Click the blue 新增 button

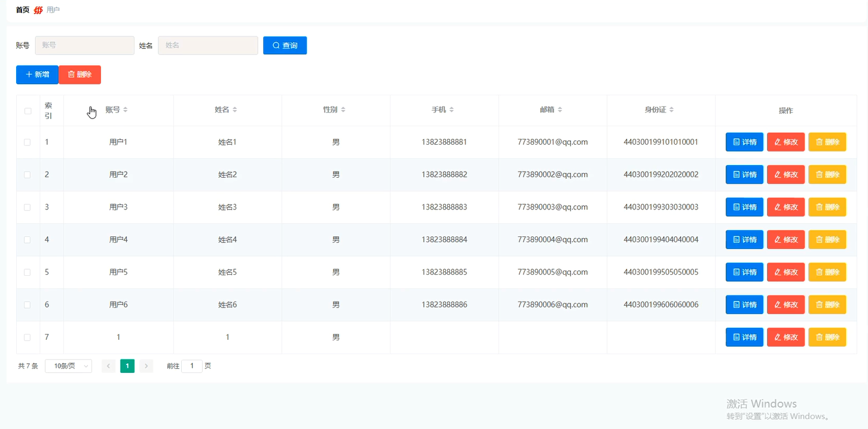pos(37,75)
